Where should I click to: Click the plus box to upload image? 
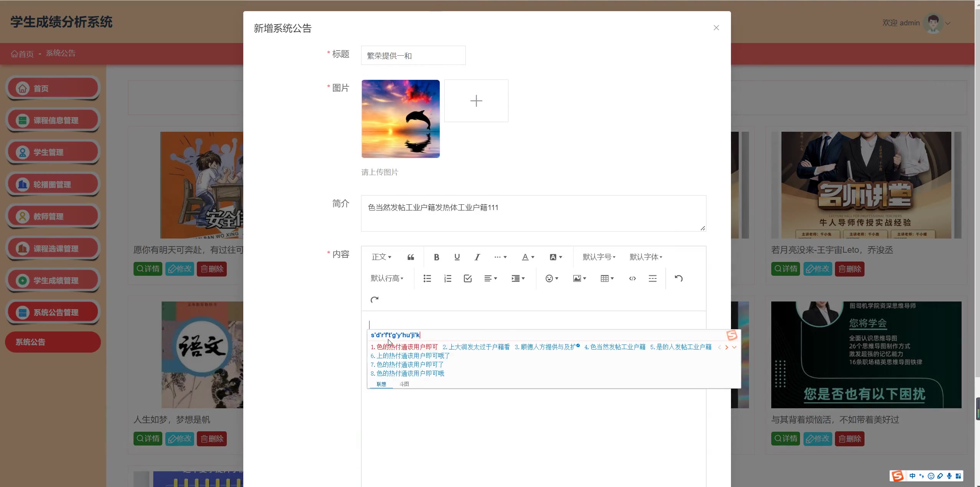tap(476, 101)
